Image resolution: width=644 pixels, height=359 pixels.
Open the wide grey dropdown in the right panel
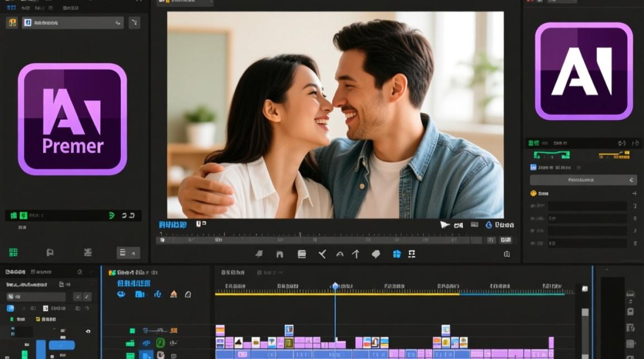click(583, 180)
